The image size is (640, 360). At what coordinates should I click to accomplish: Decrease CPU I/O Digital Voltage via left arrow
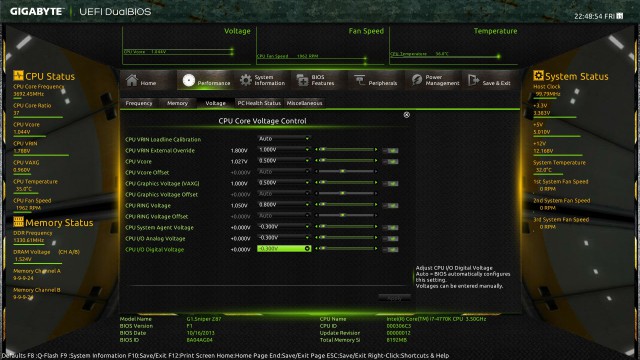click(316, 249)
